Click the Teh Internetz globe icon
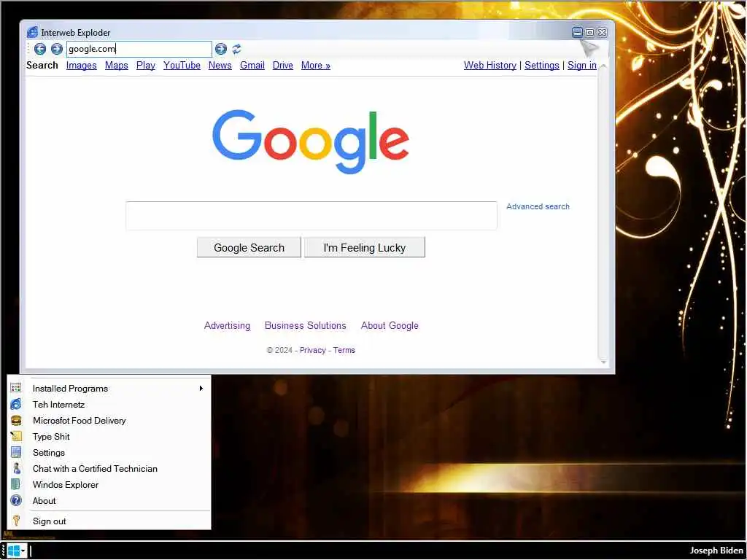 16,404
